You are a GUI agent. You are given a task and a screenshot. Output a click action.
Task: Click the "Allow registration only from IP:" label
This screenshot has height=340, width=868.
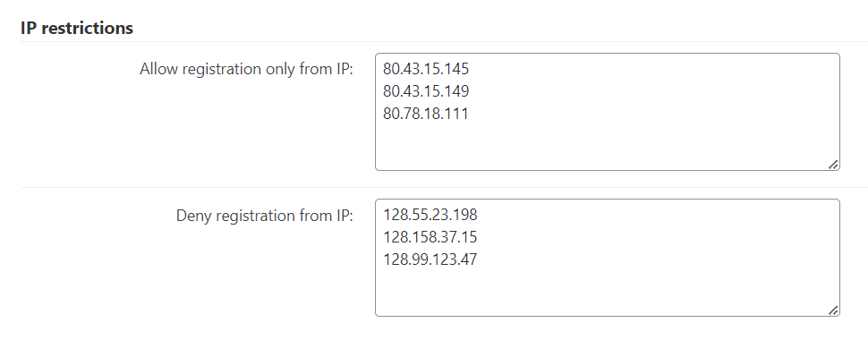coord(246,70)
